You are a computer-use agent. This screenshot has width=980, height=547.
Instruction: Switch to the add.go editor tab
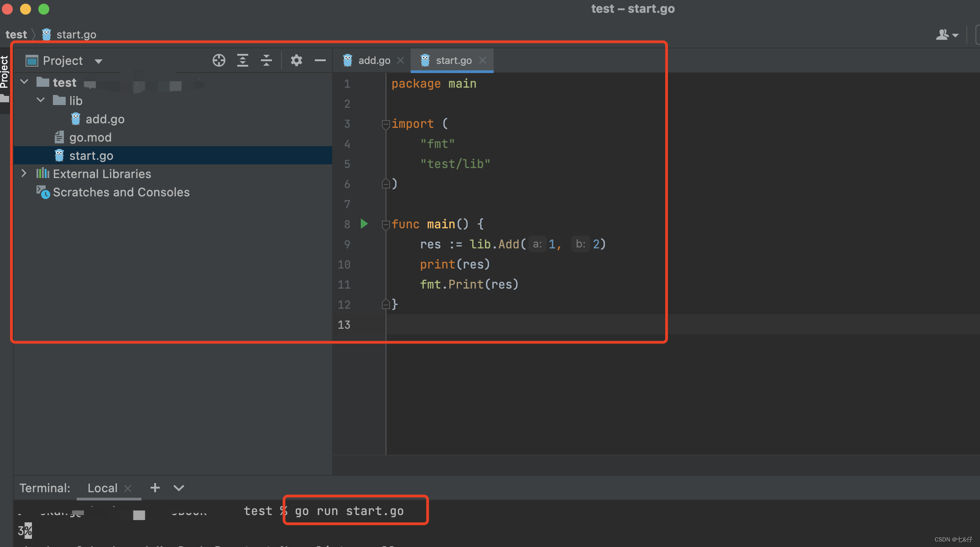pyautogui.click(x=373, y=60)
